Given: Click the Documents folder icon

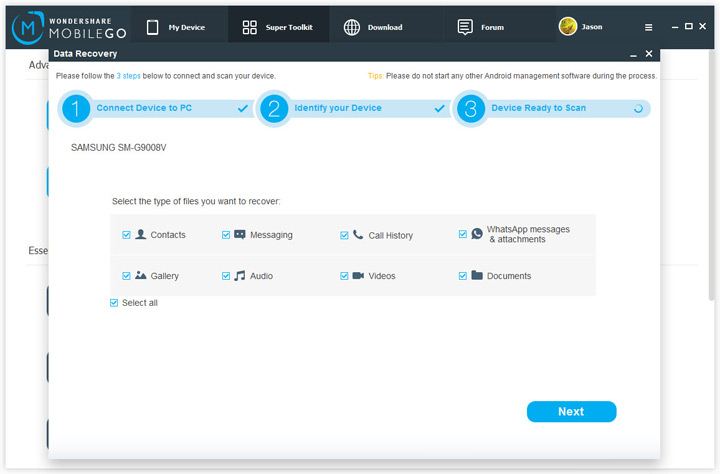Looking at the screenshot, I should (477, 275).
